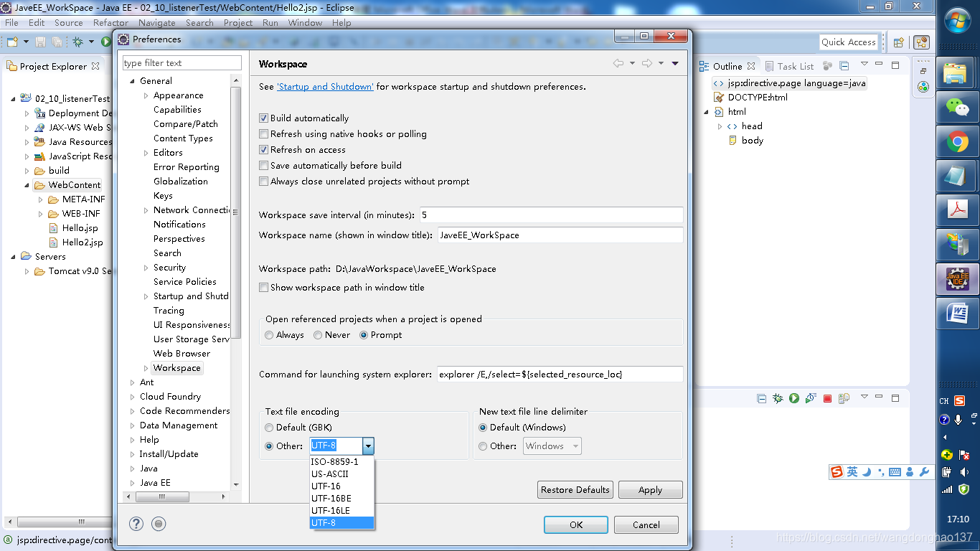The image size is (980, 551).
Task: Uncheck Build automatically checkbox
Action: pos(264,118)
